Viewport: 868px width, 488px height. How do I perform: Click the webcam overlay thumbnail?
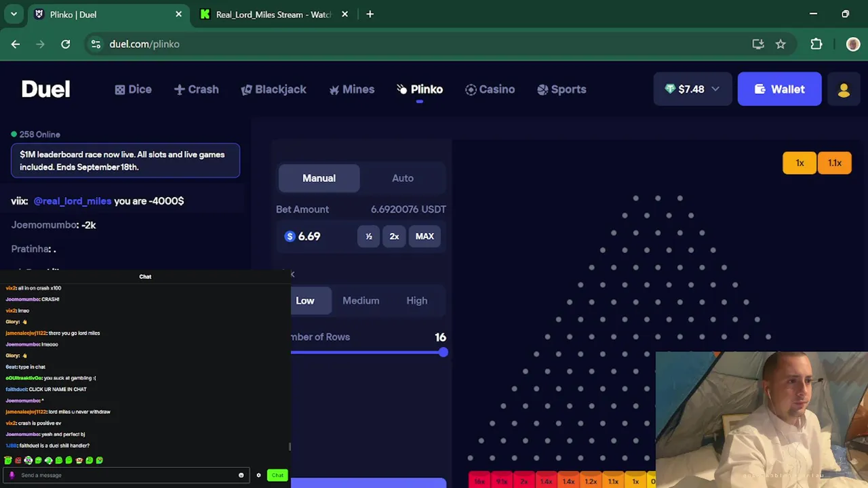tap(762, 420)
